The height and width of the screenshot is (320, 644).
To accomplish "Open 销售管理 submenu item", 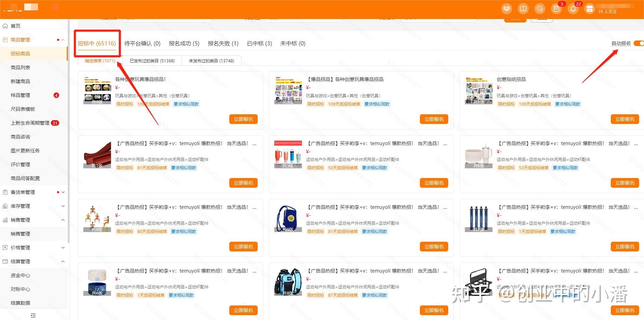I will click(20, 234).
